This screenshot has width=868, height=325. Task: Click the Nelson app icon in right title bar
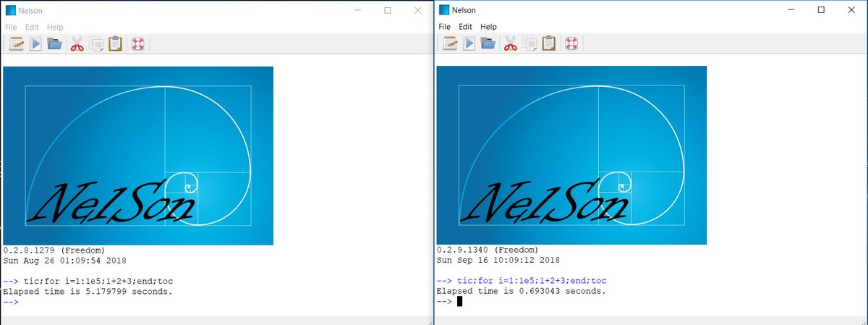click(443, 10)
